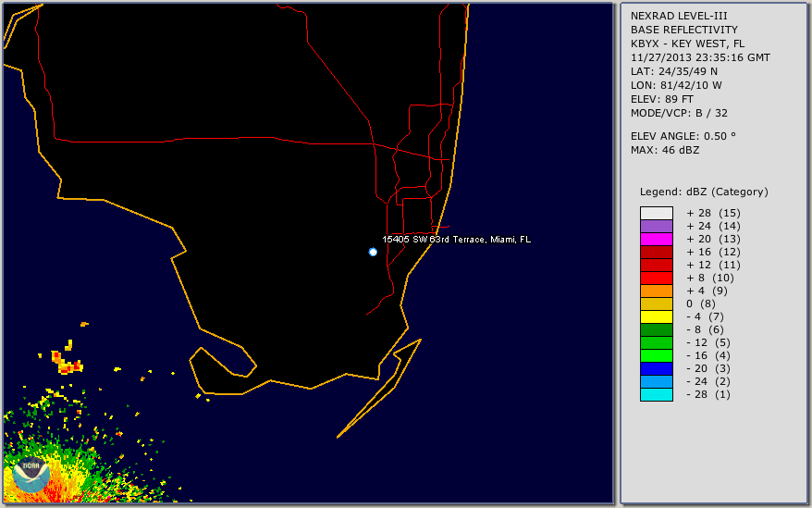
Task: Select the dark green -8 (6) swatch
Action: coord(656,329)
